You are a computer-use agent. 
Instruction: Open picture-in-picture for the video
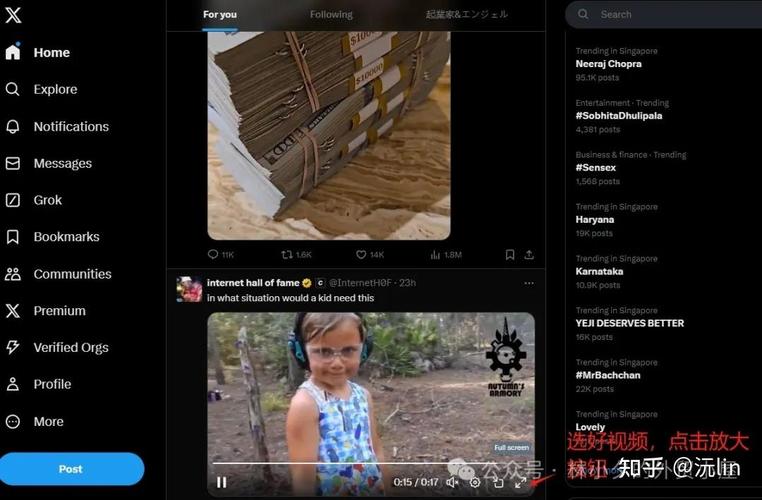pos(498,482)
